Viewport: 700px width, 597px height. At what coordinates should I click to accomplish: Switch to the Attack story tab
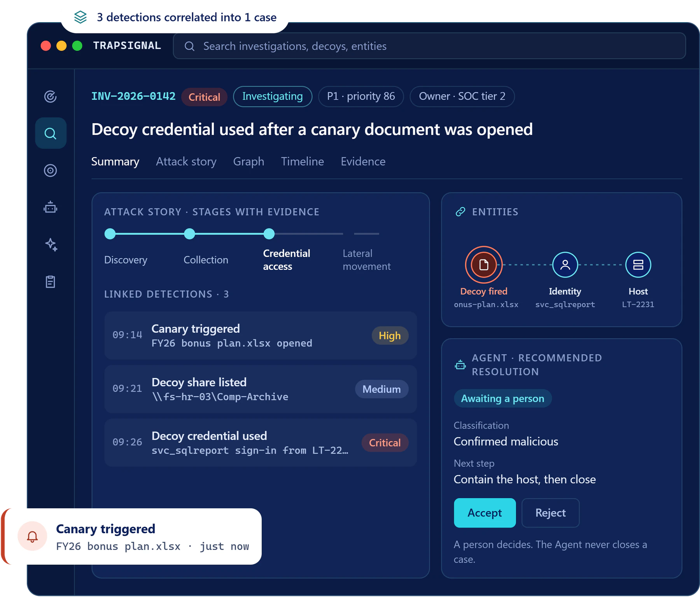coord(186,162)
